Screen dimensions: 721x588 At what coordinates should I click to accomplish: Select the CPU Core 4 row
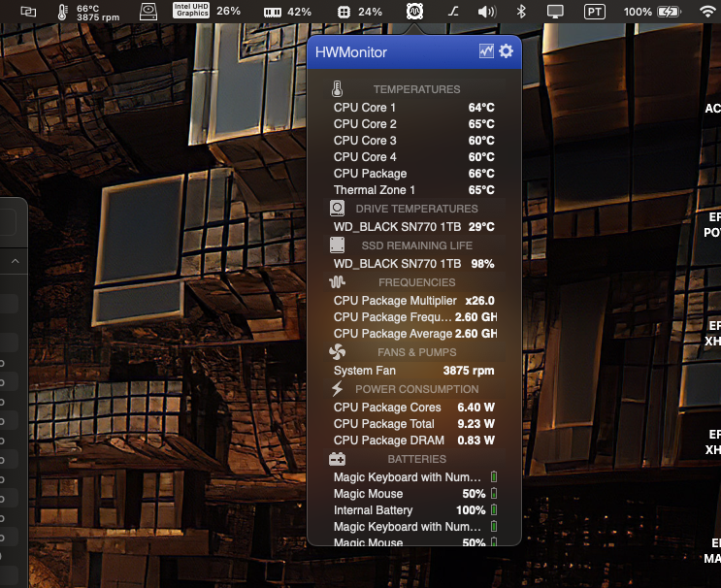[413, 157]
